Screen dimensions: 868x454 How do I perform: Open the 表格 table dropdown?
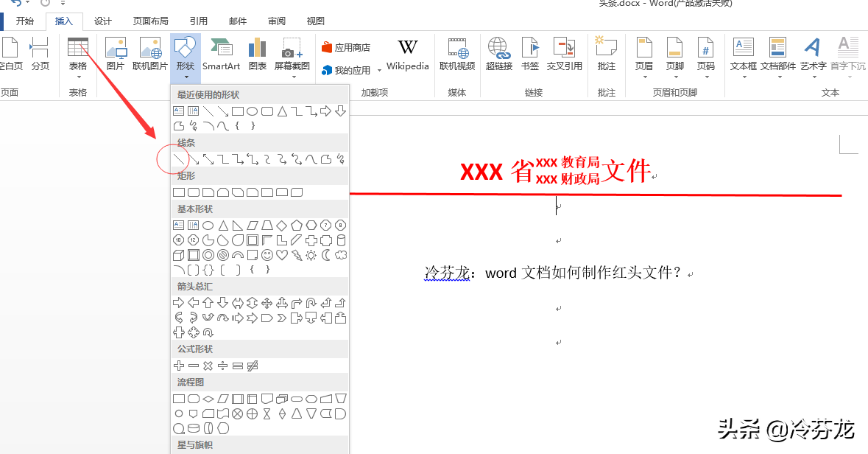click(77, 55)
